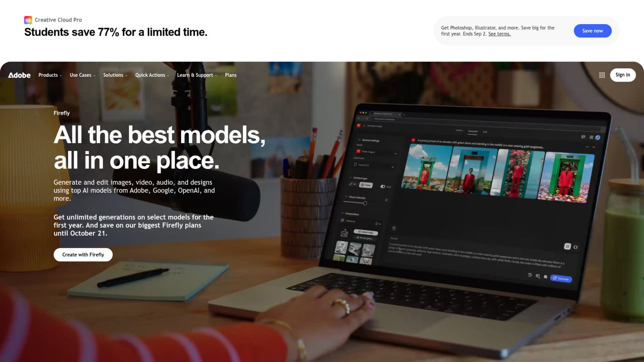Click the Creative Cloud Pro logo icon

pyautogui.click(x=28, y=20)
